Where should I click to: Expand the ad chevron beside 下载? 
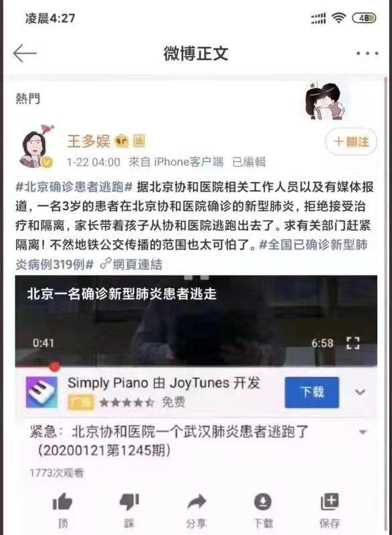coord(360,392)
